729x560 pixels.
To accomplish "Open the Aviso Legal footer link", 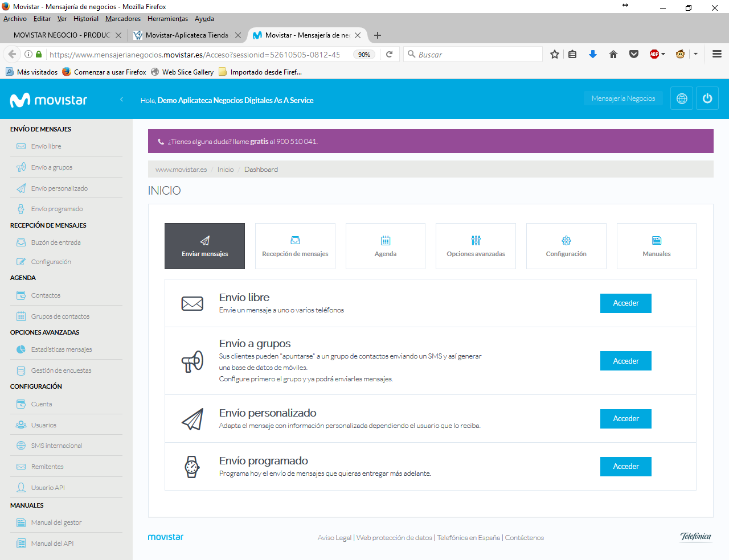I will click(334, 538).
